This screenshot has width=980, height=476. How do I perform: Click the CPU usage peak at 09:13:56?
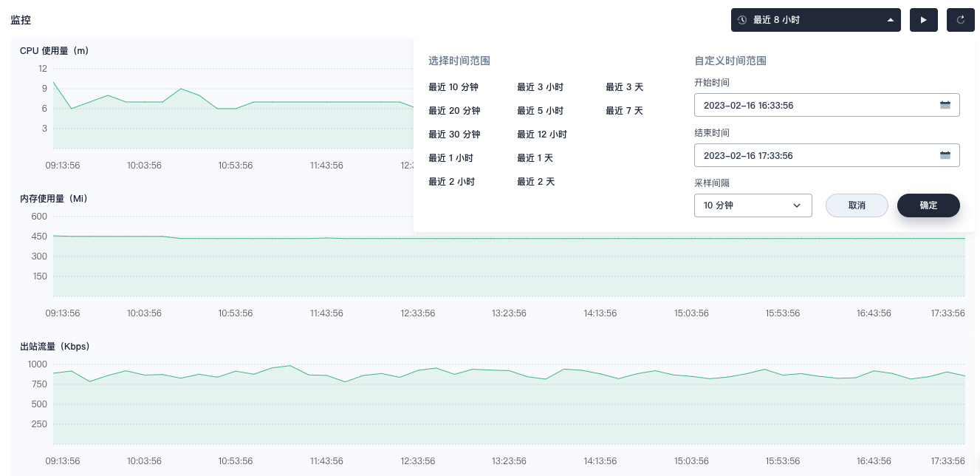[54, 82]
